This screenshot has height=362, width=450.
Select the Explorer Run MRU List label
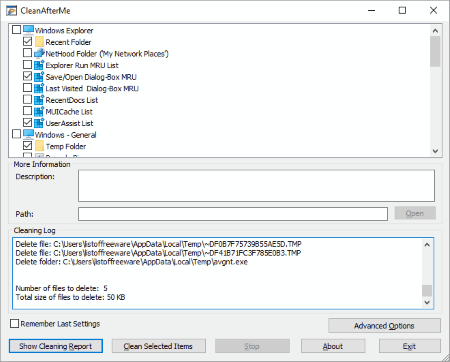click(x=82, y=65)
